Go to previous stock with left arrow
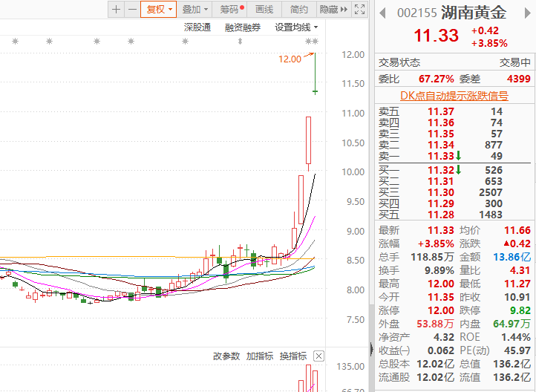 (383, 13)
